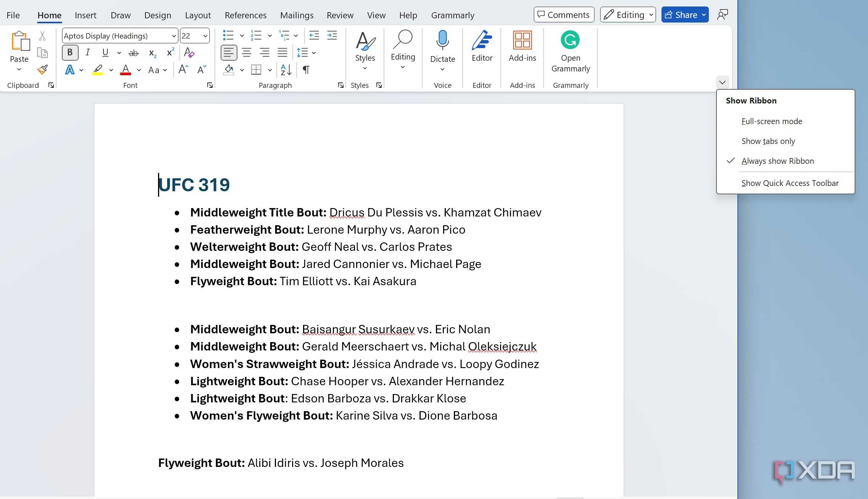Apply Superscript formatting
The height and width of the screenshot is (499, 868).
(x=170, y=53)
